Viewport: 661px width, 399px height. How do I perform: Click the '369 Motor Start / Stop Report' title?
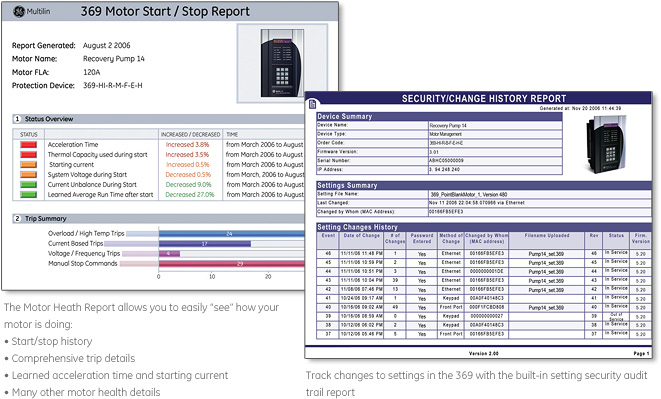[x=165, y=11]
